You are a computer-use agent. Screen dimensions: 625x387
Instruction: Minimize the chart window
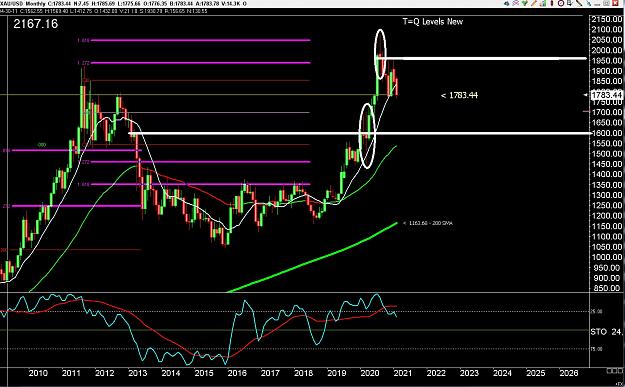tap(597, 4)
